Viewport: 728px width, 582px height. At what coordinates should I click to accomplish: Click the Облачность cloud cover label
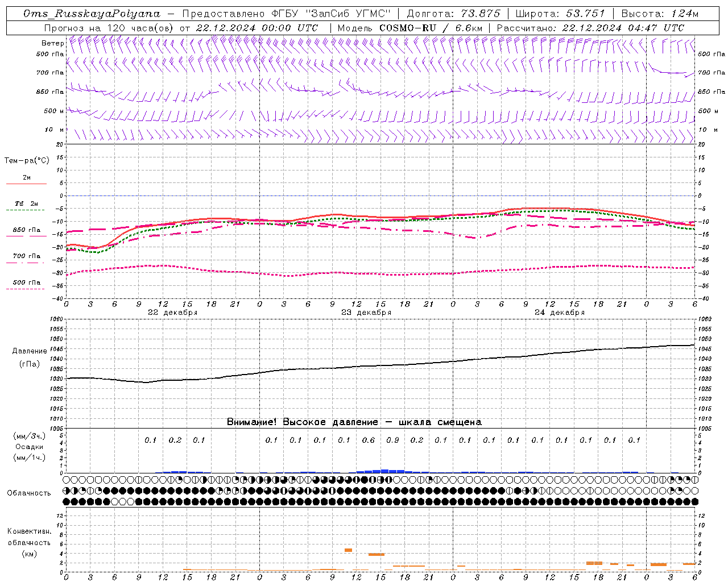point(29,493)
